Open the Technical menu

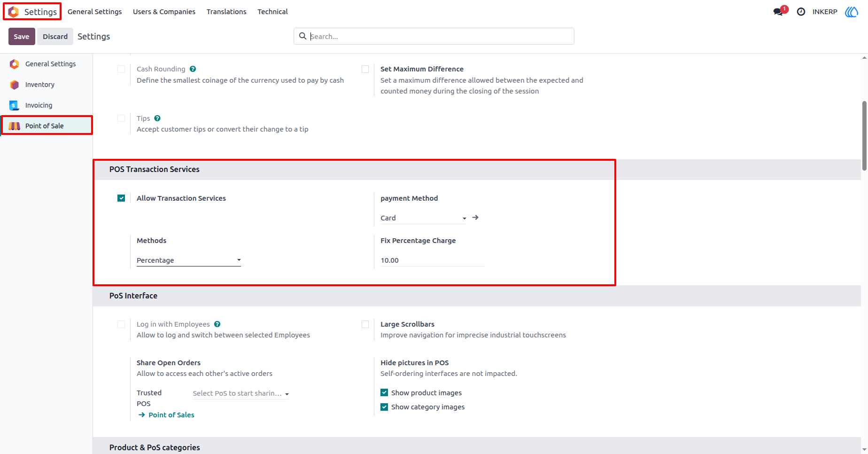272,12
